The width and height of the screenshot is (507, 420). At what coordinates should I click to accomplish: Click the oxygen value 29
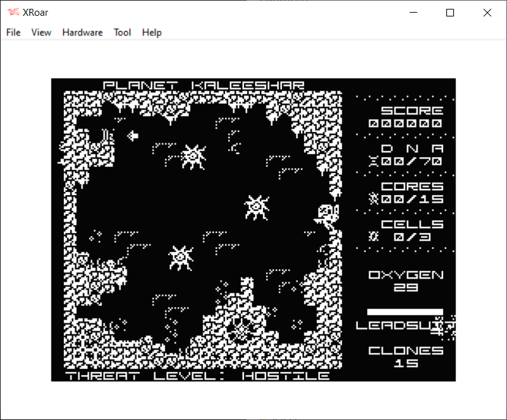[x=406, y=288]
